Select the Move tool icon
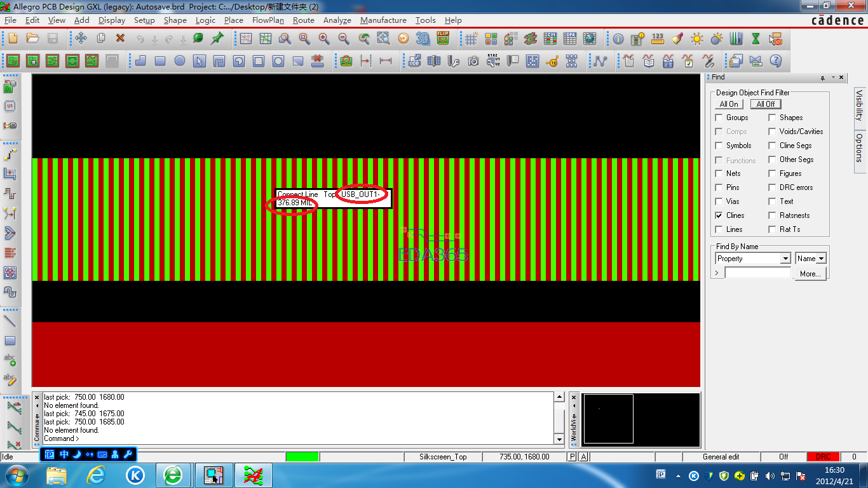 pos(81,39)
